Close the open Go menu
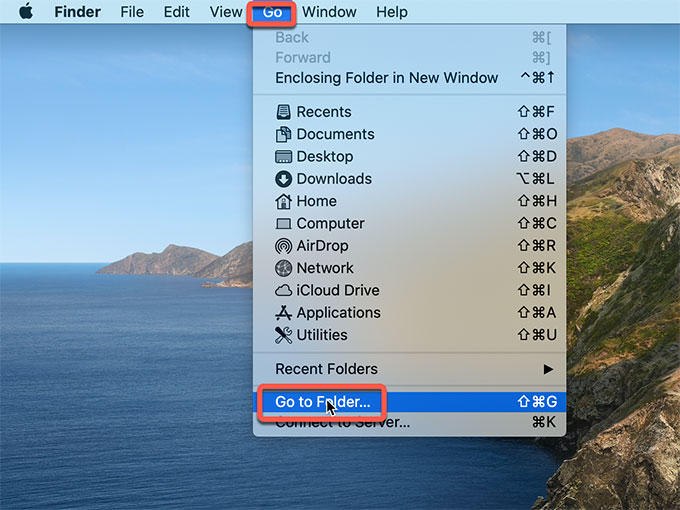Screen dimensions: 680x510 (272, 12)
